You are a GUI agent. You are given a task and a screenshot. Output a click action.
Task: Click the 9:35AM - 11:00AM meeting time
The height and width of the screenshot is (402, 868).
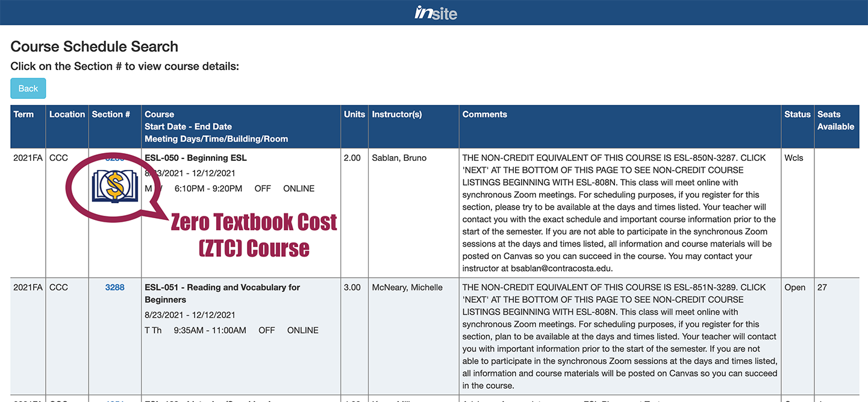click(x=210, y=330)
